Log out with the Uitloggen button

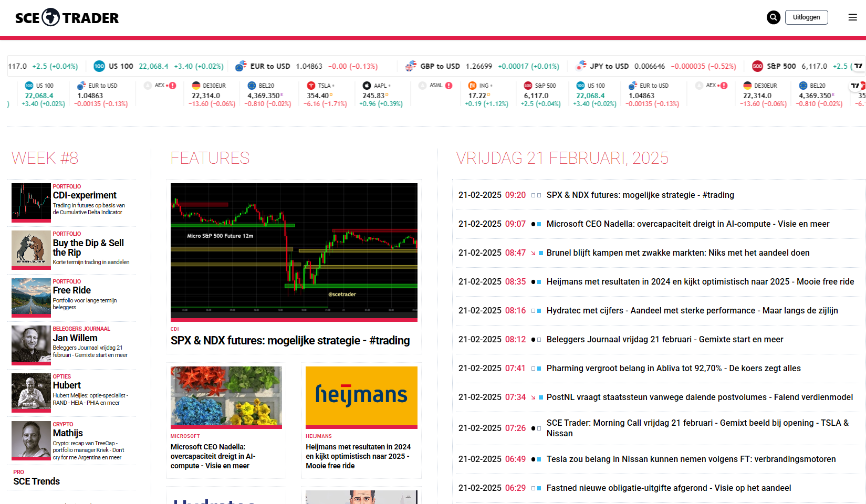[x=807, y=17]
